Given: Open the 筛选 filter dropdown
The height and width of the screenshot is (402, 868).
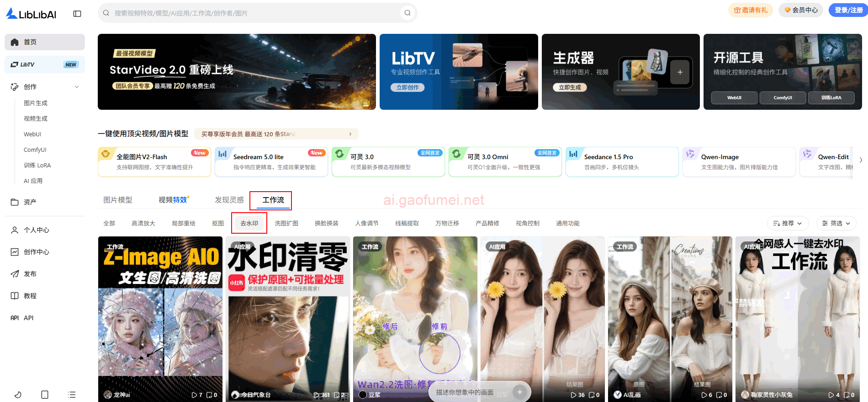Looking at the screenshot, I should click(836, 223).
